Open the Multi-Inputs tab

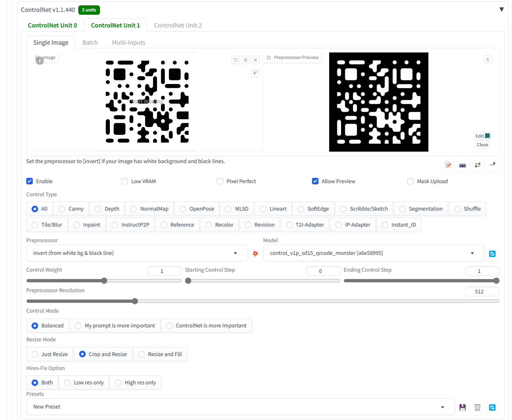pos(129,43)
